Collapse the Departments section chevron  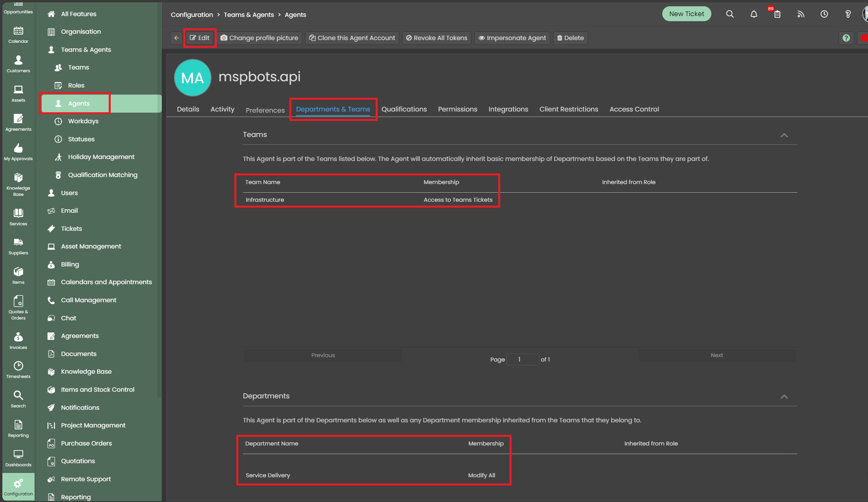click(784, 397)
